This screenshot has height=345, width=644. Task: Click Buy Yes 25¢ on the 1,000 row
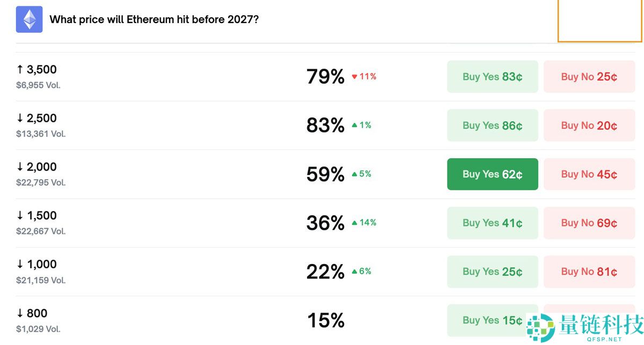tap(492, 271)
